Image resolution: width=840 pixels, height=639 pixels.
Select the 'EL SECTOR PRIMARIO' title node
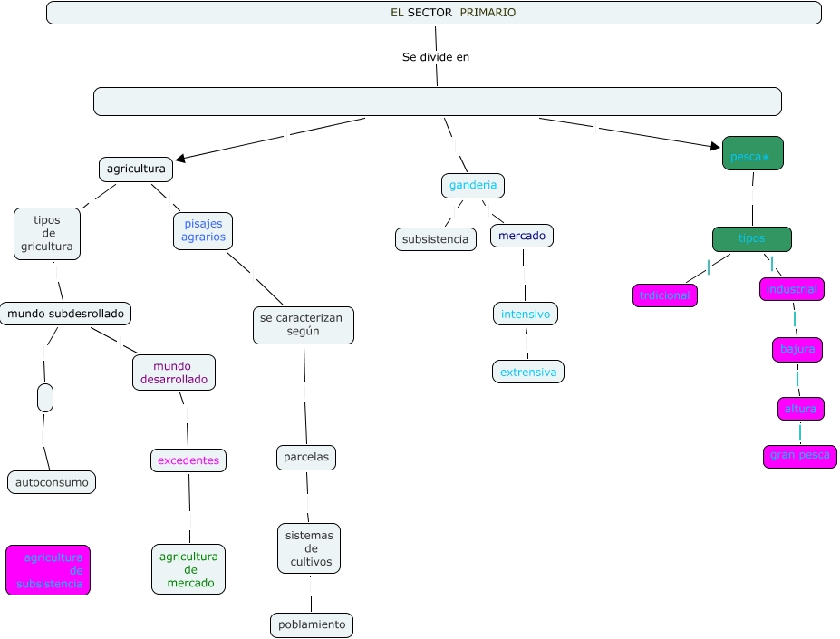coord(434,13)
